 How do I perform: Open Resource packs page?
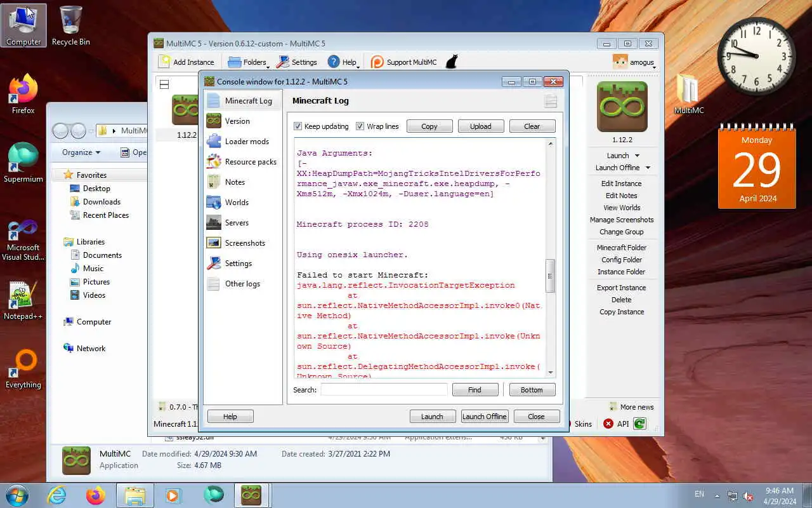[243, 161]
